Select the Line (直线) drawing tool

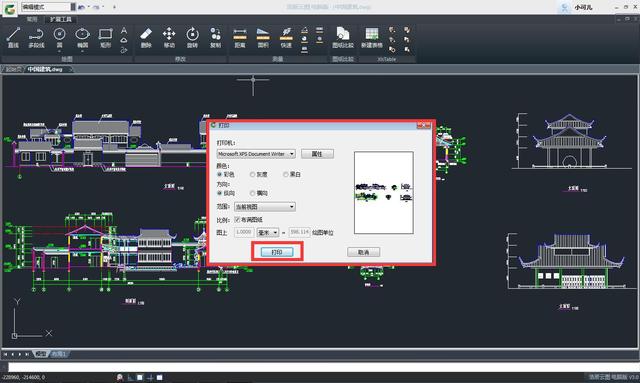13,37
